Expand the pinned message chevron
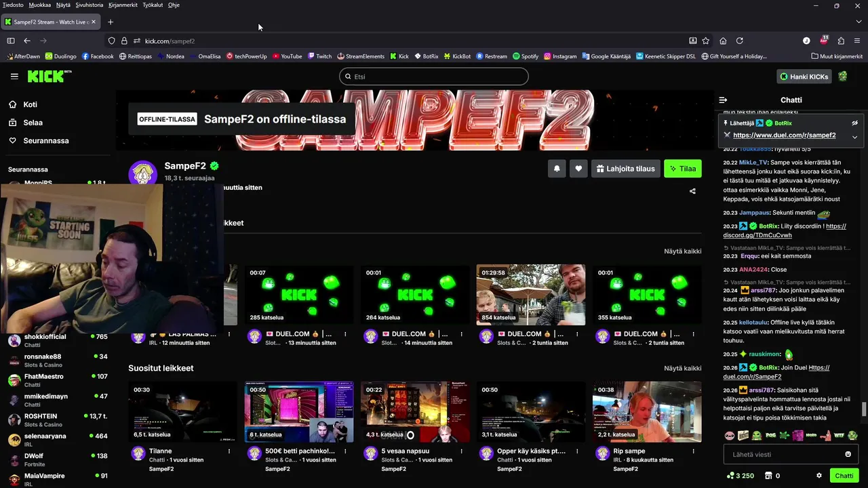 854,136
